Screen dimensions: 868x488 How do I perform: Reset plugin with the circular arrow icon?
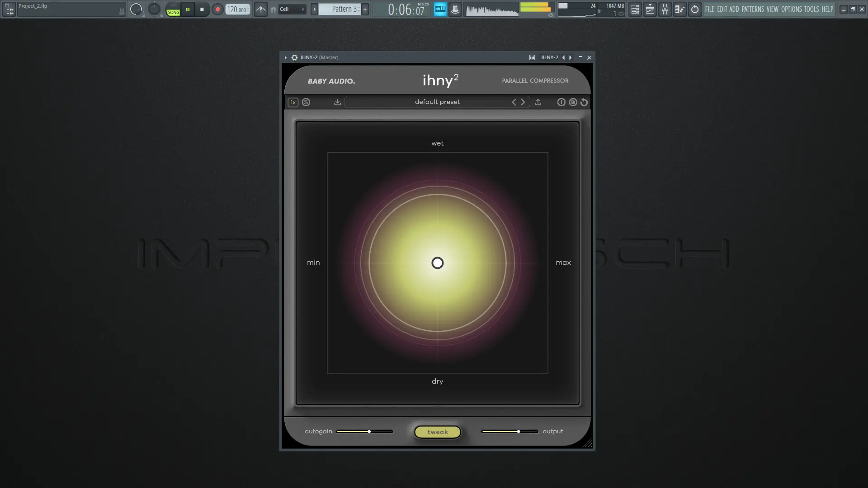pos(584,102)
